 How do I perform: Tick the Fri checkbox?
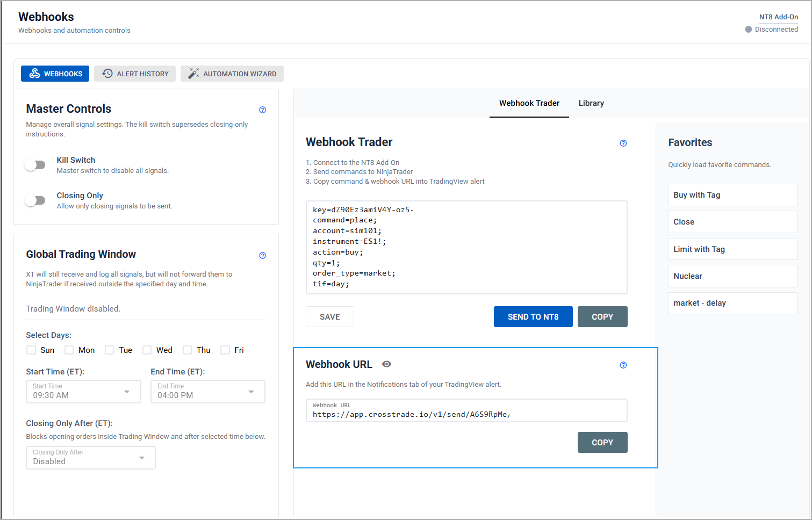(225, 350)
